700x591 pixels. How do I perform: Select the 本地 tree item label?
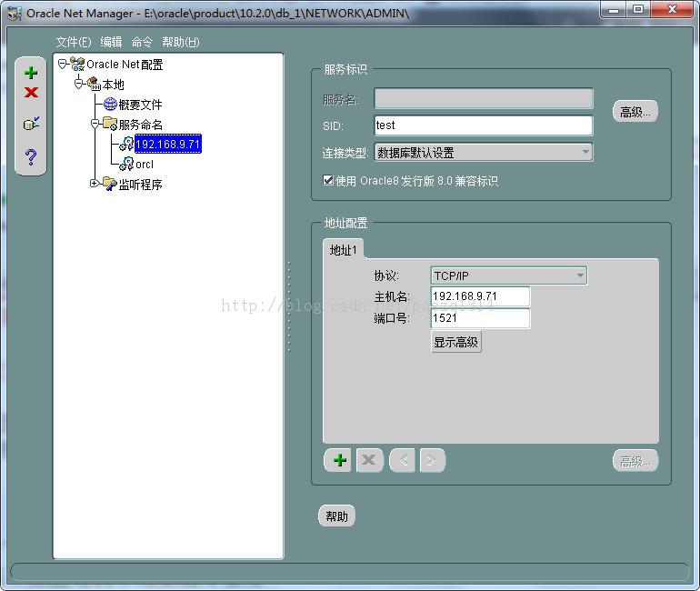pyautogui.click(x=113, y=85)
